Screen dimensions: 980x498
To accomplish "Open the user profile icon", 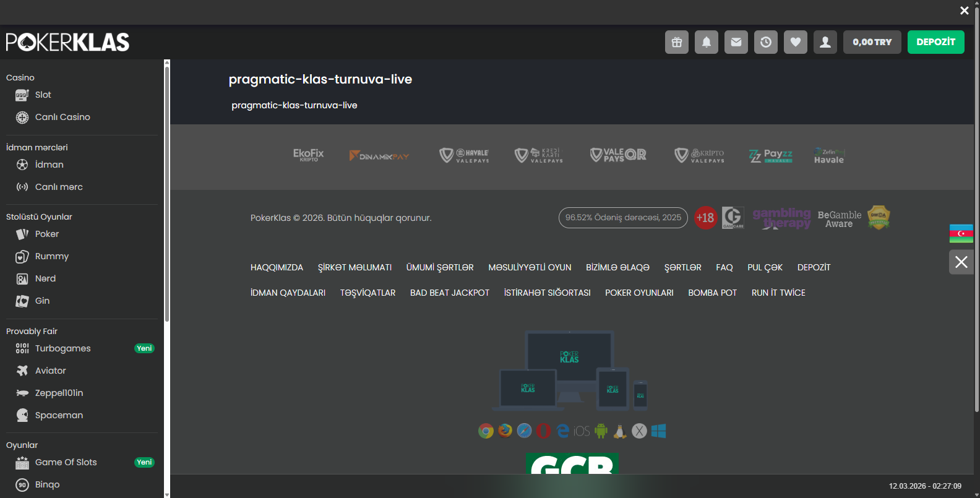I will click(825, 42).
